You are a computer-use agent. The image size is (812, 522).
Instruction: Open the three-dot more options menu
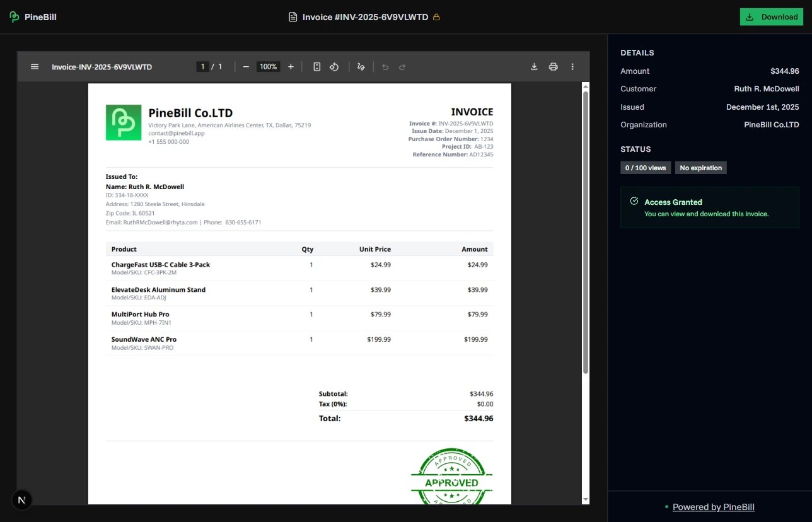point(572,66)
